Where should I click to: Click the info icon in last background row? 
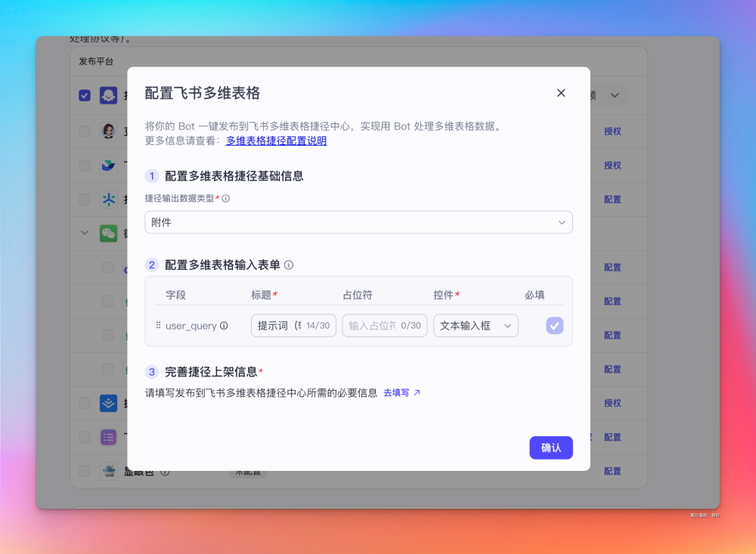point(165,472)
